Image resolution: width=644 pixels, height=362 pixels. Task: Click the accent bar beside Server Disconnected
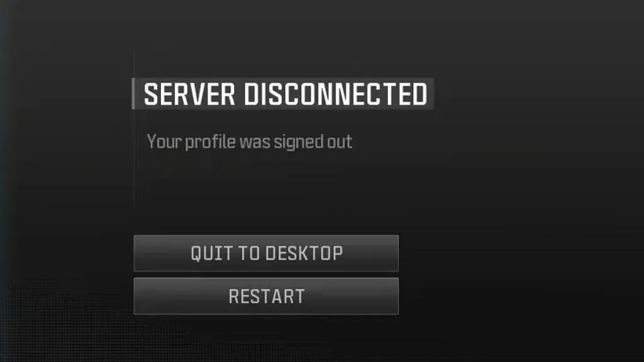[x=133, y=94]
